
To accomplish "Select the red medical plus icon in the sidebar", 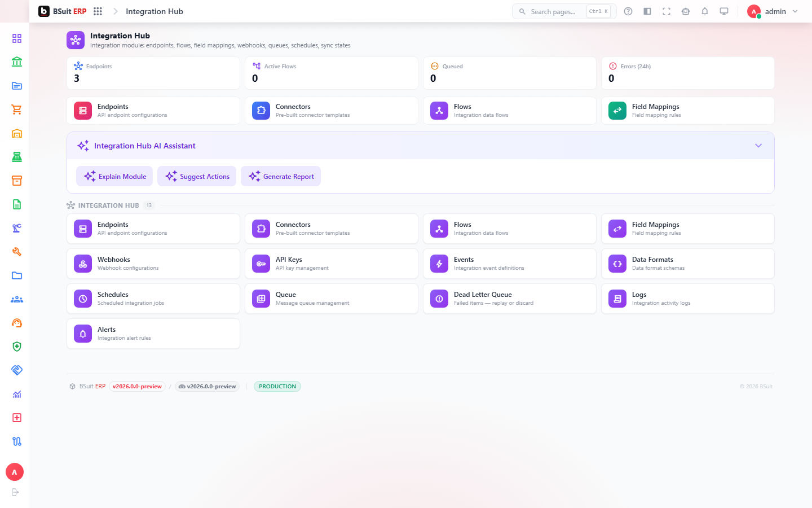I will pos(17,418).
